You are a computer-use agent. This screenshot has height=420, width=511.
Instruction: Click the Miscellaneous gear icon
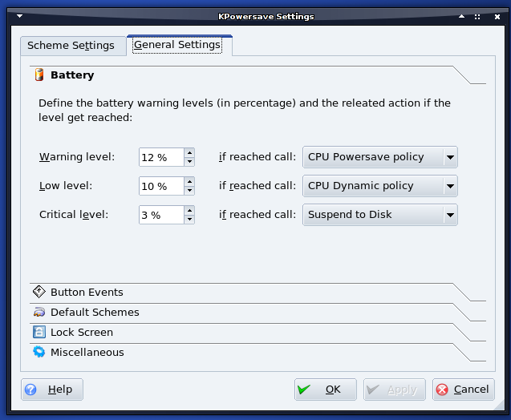39,352
